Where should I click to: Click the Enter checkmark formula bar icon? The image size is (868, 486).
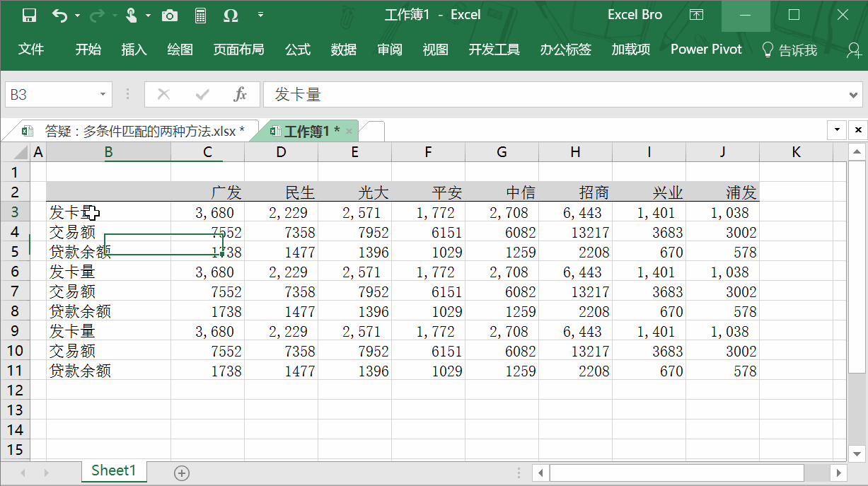(x=202, y=95)
